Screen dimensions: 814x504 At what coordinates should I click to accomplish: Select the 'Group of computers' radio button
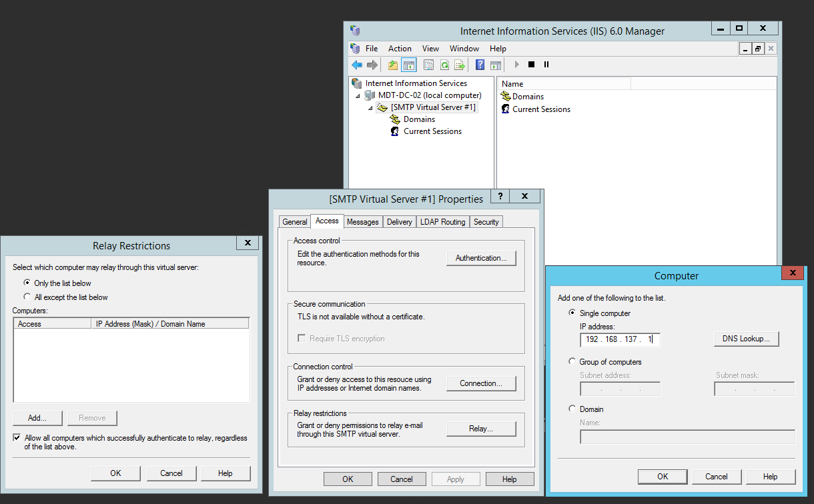coord(572,361)
